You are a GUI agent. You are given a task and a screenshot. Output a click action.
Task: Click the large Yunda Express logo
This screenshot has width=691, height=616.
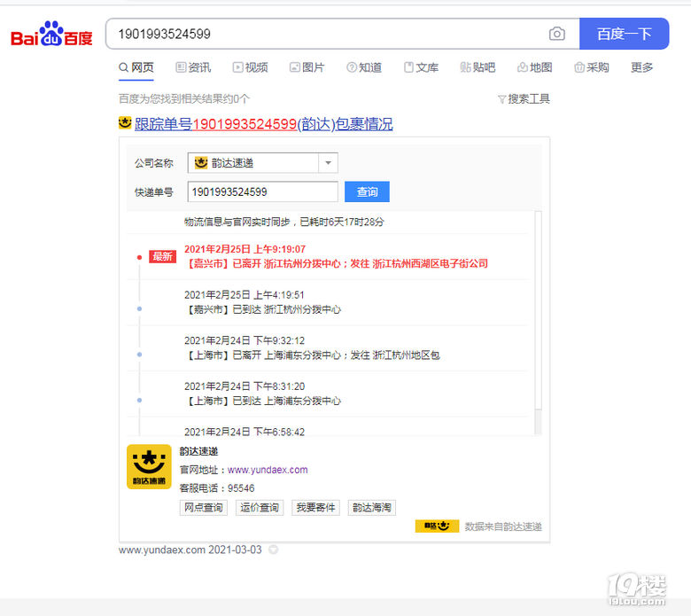149,466
